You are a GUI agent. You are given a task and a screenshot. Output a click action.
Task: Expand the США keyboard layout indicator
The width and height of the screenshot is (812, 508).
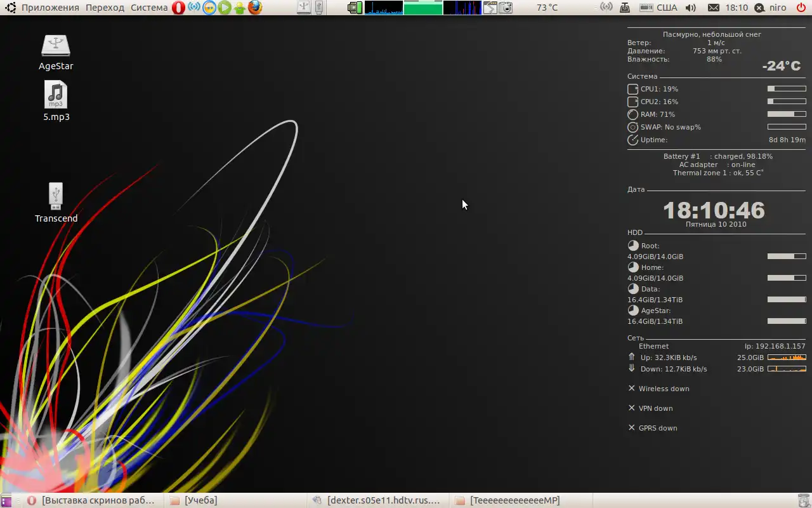tap(667, 8)
